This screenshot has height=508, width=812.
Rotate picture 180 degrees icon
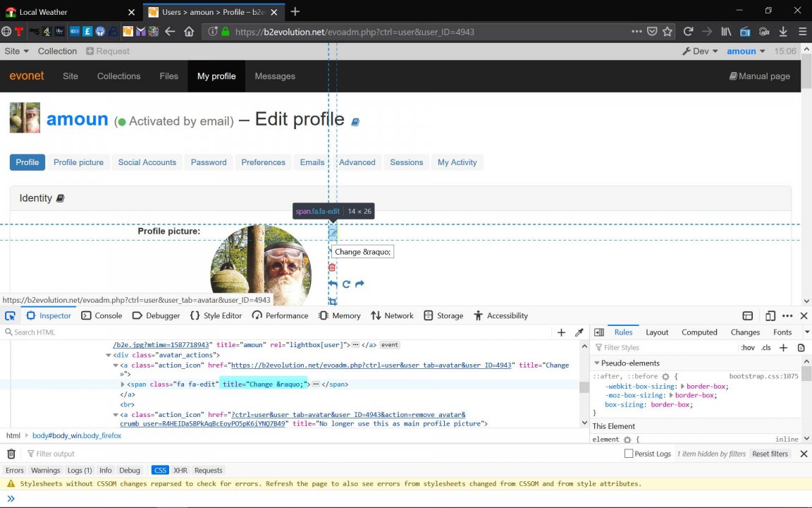tap(346, 284)
